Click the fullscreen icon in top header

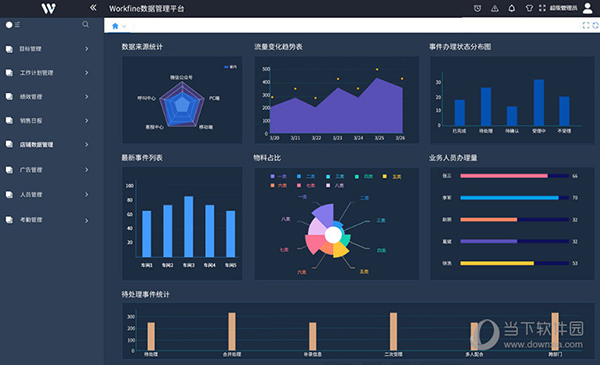tap(542, 8)
